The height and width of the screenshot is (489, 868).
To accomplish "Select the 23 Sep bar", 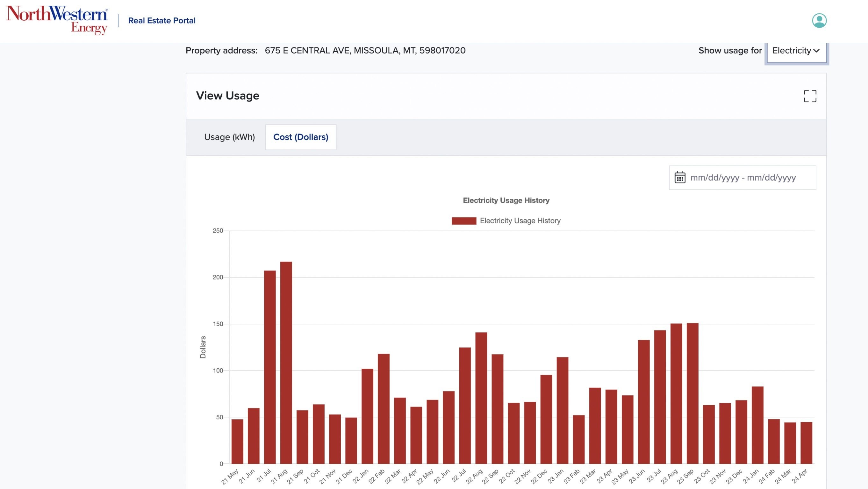I will click(692, 393).
